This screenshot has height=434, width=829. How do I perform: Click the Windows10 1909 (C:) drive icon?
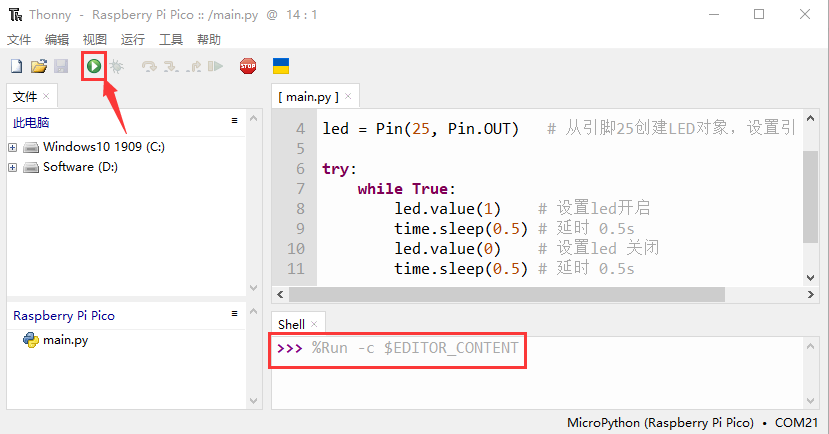31,147
